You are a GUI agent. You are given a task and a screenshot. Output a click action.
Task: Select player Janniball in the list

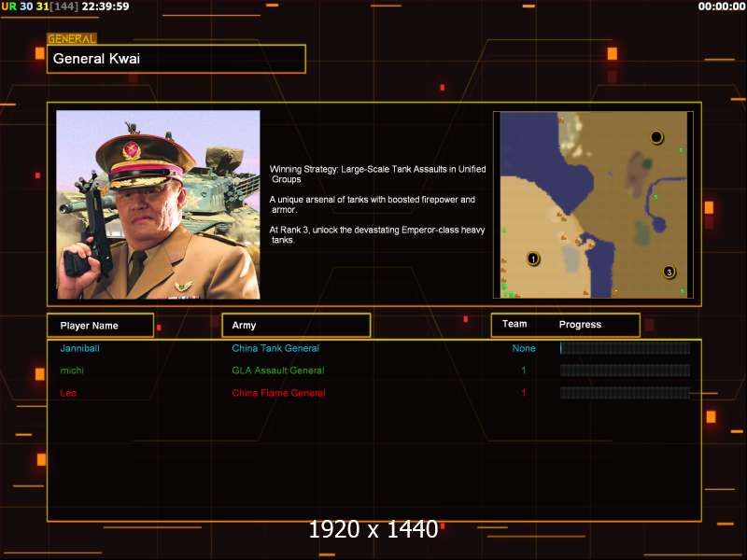[80, 348]
